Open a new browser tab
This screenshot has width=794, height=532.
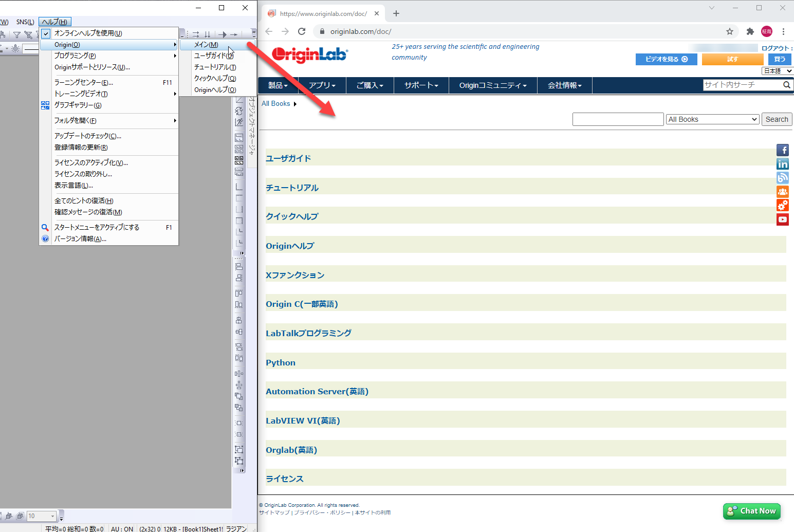[x=396, y=13]
